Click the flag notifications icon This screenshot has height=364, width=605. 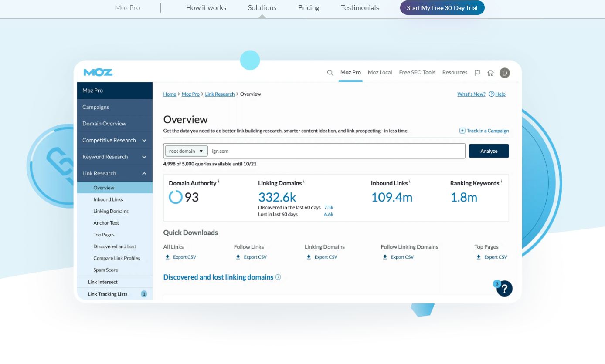(477, 73)
